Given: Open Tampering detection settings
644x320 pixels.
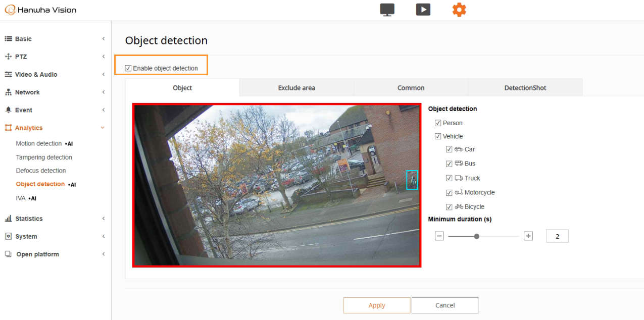Looking at the screenshot, I should [44, 157].
